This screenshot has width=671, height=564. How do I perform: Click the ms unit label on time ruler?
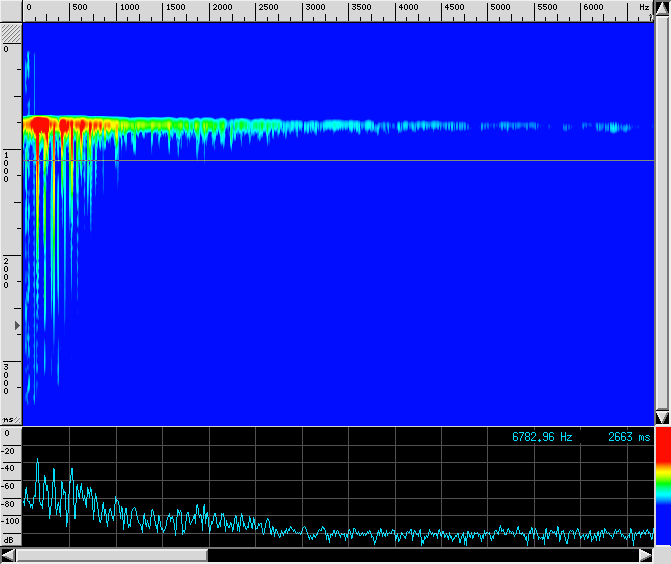pos(8,419)
